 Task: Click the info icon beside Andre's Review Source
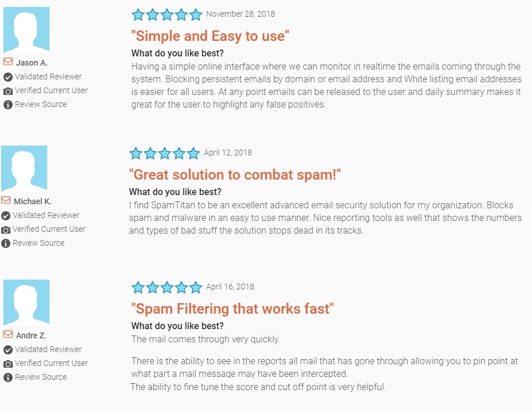coord(8,377)
